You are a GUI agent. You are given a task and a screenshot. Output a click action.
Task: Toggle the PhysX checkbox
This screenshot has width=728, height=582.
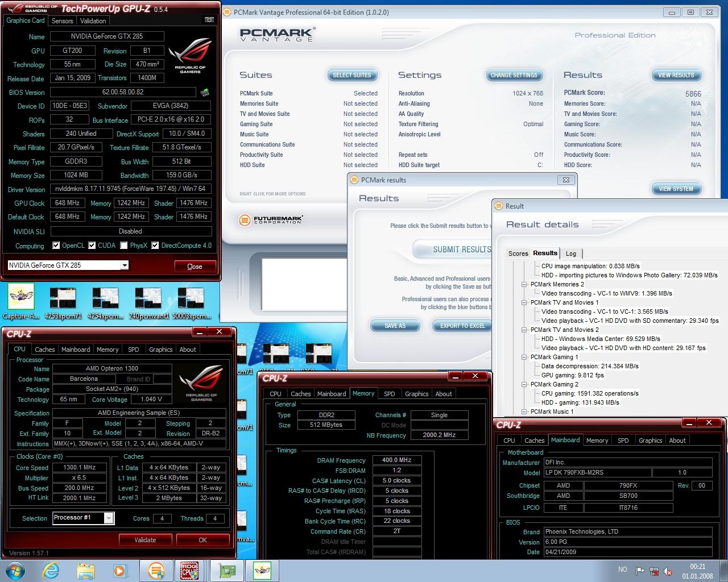click(x=124, y=246)
